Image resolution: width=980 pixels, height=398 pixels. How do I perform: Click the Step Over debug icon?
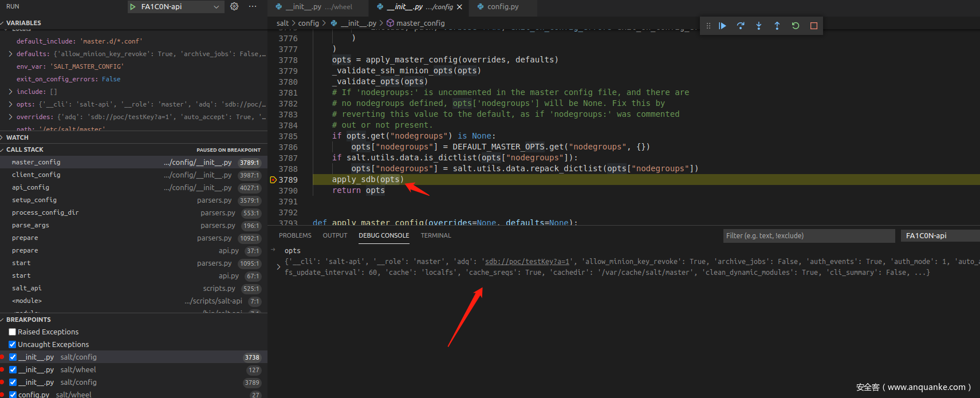tap(741, 26)
